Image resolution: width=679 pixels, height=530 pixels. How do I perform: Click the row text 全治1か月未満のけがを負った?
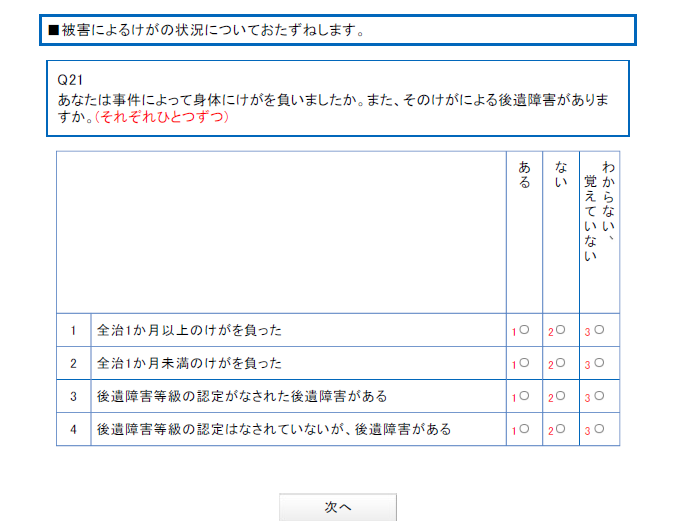click(x=189, y=363)
